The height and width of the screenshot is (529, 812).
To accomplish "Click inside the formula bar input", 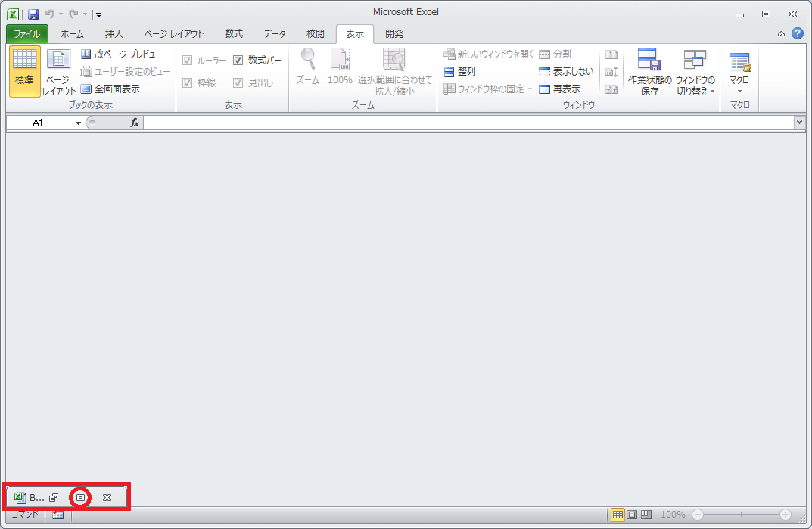I will pyautogui.click(x=468, y=123).
